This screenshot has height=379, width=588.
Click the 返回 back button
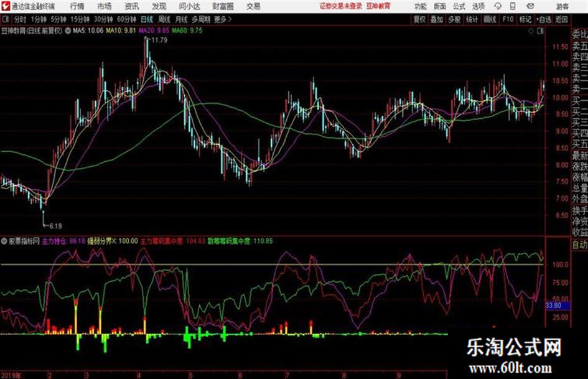561,19
